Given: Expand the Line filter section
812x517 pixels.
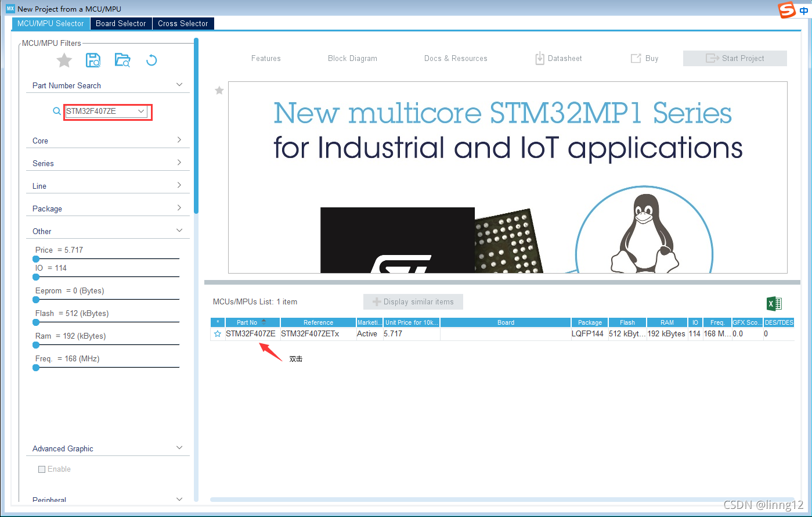Looking at the screenshot, I should tap(179, 185).
